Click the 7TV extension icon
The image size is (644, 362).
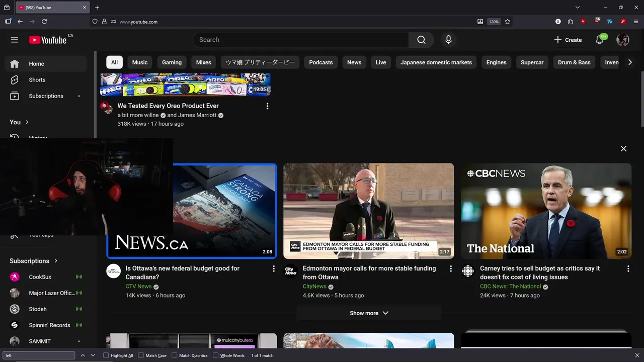[609, 22]
